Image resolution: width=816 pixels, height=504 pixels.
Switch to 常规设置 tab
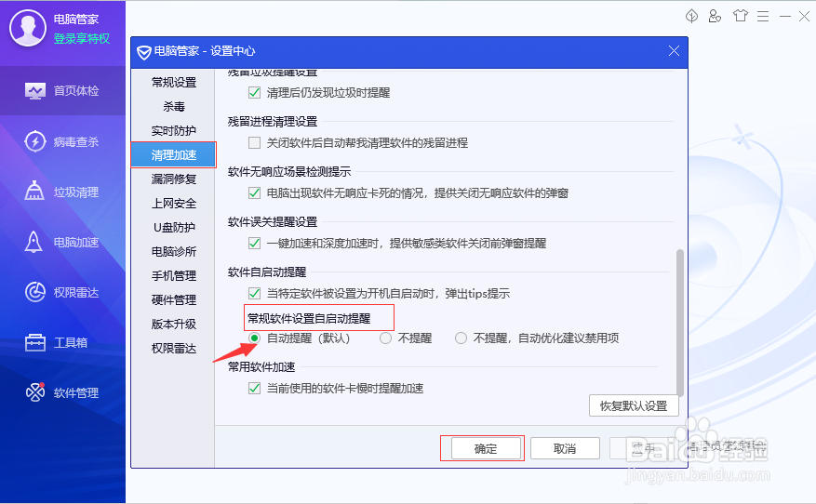(x=173, y=82)
